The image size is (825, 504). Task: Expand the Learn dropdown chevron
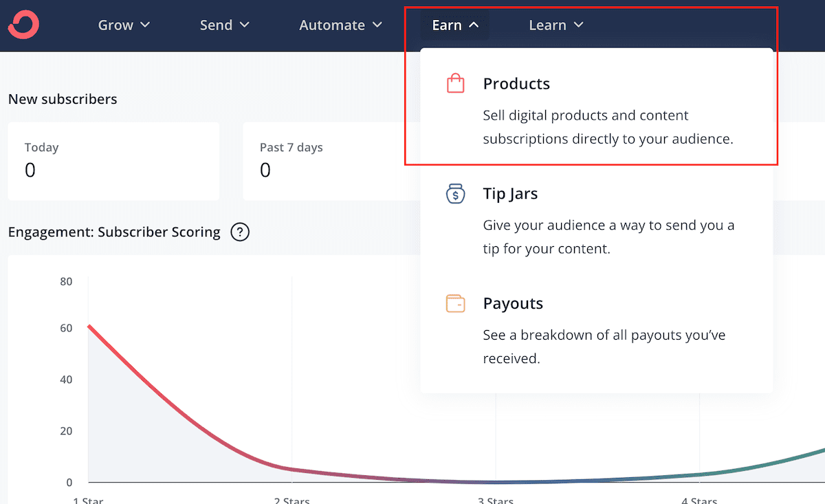(x=580, y=25)
